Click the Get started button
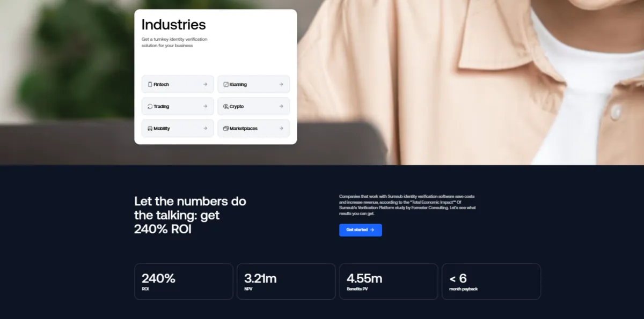 click(360, 230)
